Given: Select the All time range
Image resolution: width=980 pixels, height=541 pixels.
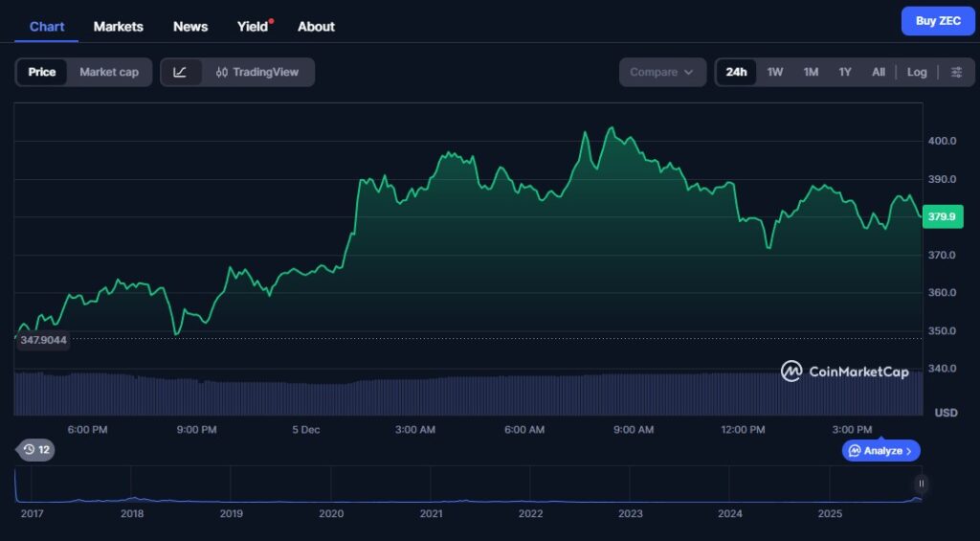Looking at the screenshot, I should point(879,72).
